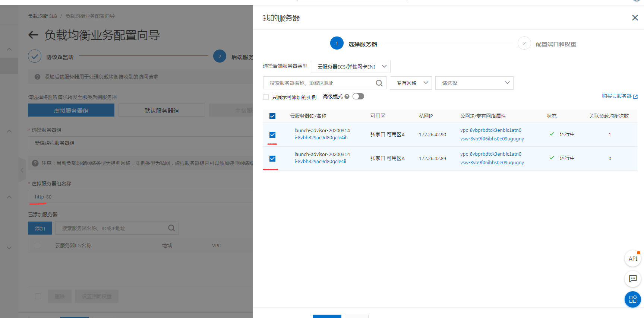Click the 删除 button
The image size is (644, 318).
pyautogui.click(x=60, y=296)
